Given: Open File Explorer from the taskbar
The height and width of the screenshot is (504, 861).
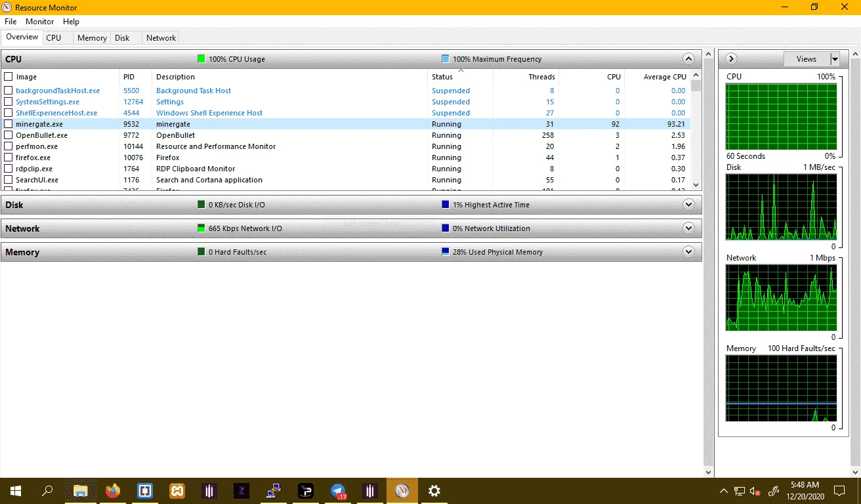Looking at the screenshot, I should (x=80, y=490).
